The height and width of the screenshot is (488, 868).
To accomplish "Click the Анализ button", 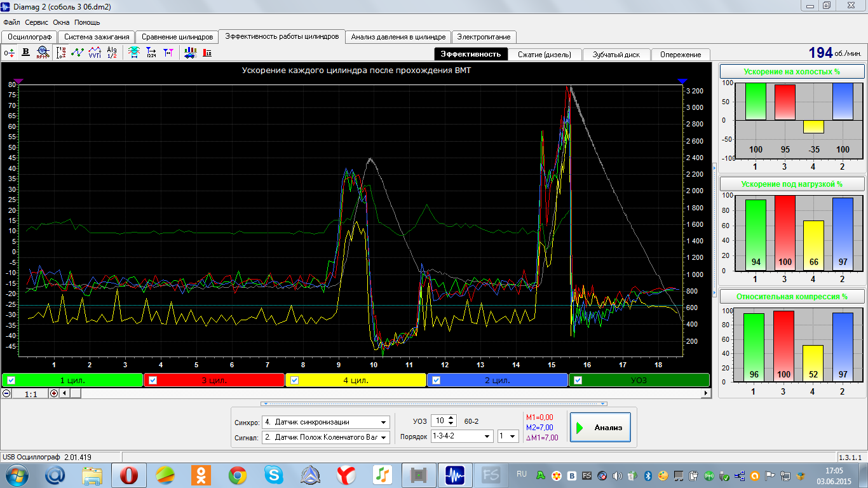I will pos(600,428).
